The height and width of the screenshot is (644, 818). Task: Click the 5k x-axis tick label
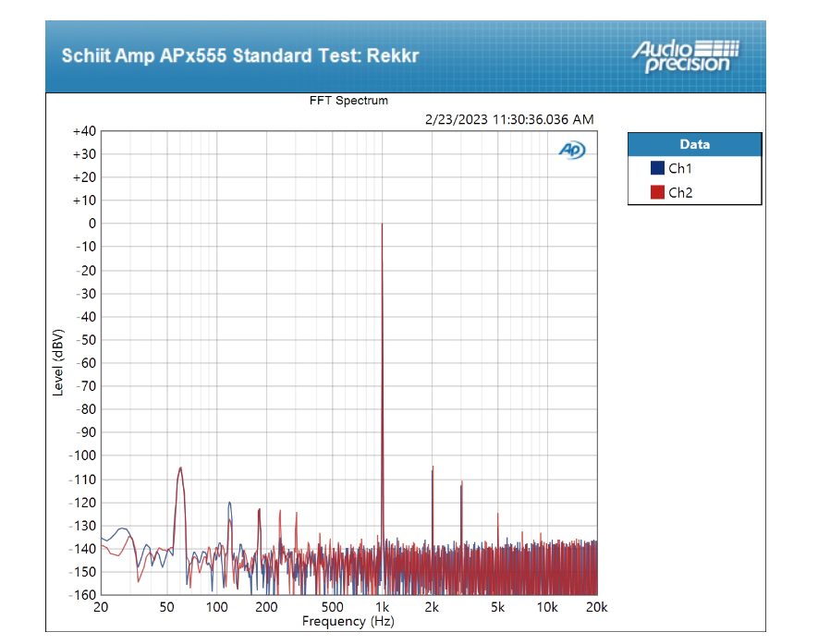pyautogui.click(x=497, y=607)
